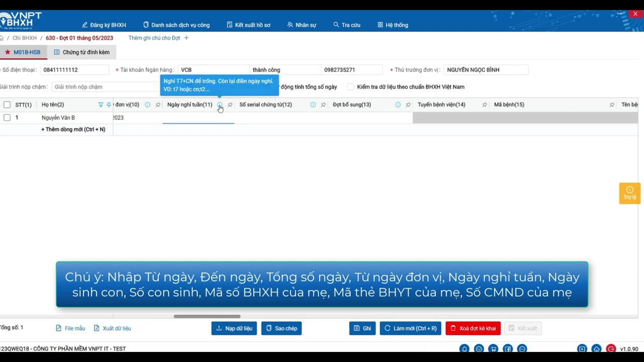Screen dimensions: 644x362
Task: Pin the Số serial chứng từ(12) column
Action: [323, 105]
